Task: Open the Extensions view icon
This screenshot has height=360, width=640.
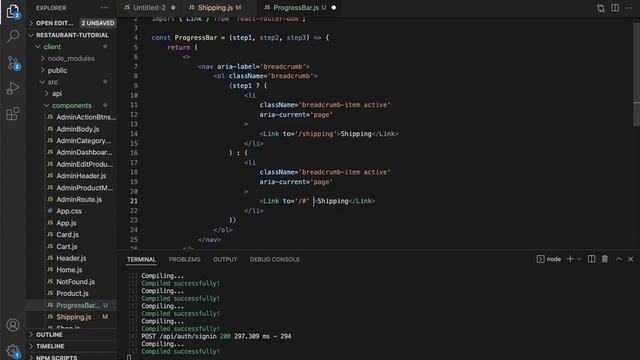Action: click(x=13, y=113)
